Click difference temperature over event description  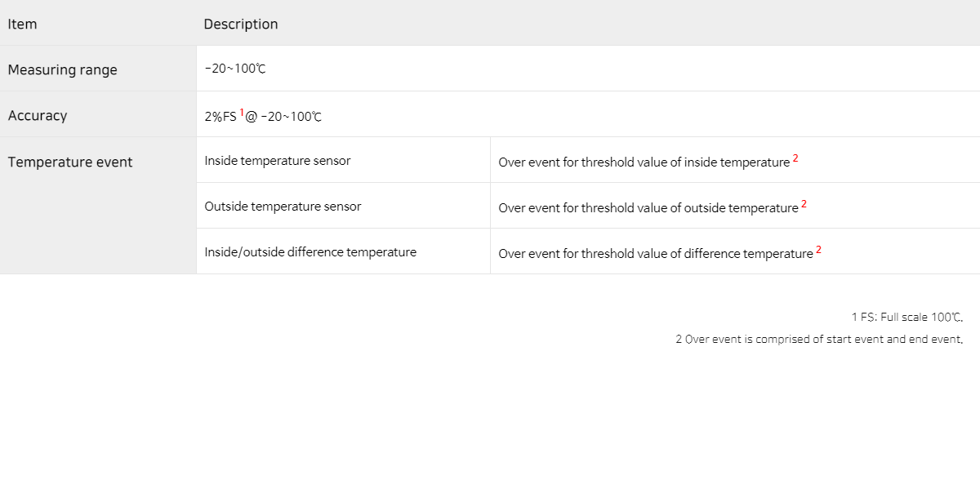tap(656, 254)
